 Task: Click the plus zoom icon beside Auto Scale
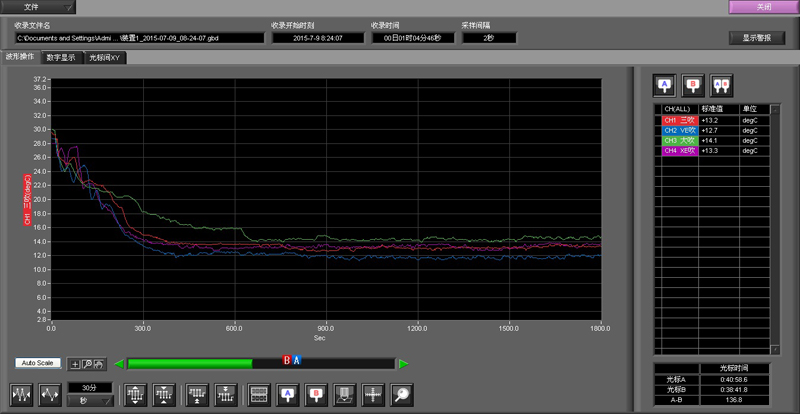point(76,364)
